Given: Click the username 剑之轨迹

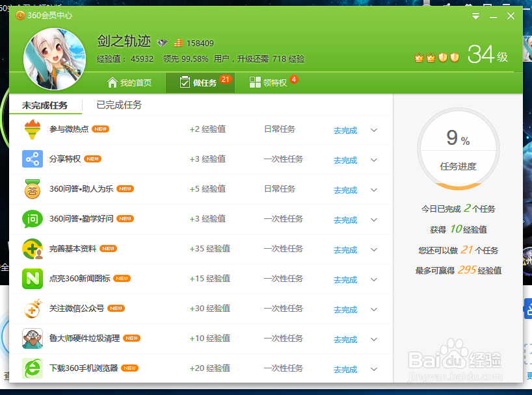Looking at the screenshot, I should (124, 41).
